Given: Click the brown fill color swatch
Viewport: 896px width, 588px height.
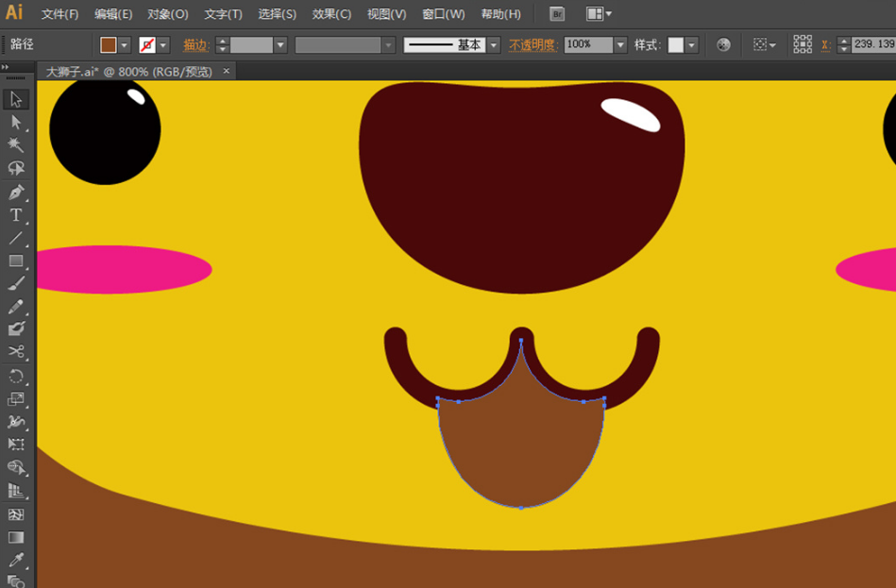Looking at the screenshot, I should click(109, 45).
